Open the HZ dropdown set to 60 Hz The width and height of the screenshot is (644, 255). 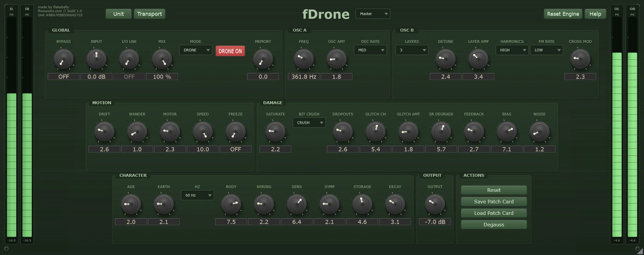(197, 195)
